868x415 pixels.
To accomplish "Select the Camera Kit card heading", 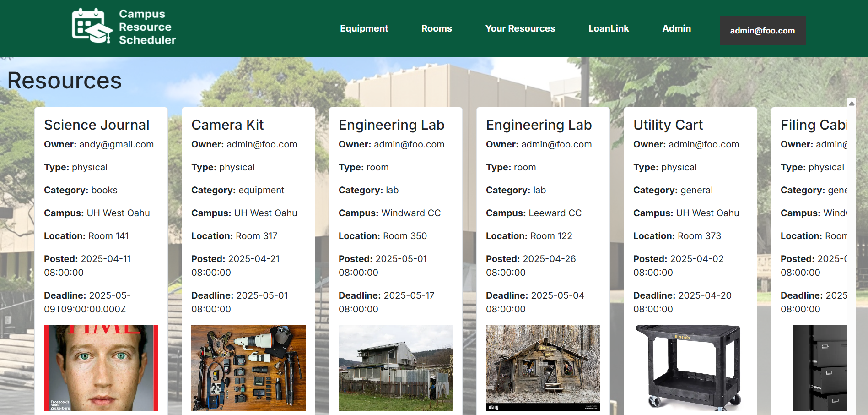I will click(227, 125).
